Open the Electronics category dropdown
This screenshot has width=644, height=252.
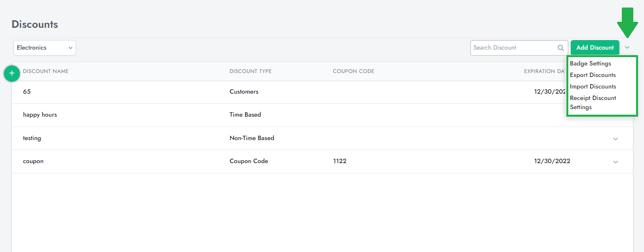coord(44,48)
